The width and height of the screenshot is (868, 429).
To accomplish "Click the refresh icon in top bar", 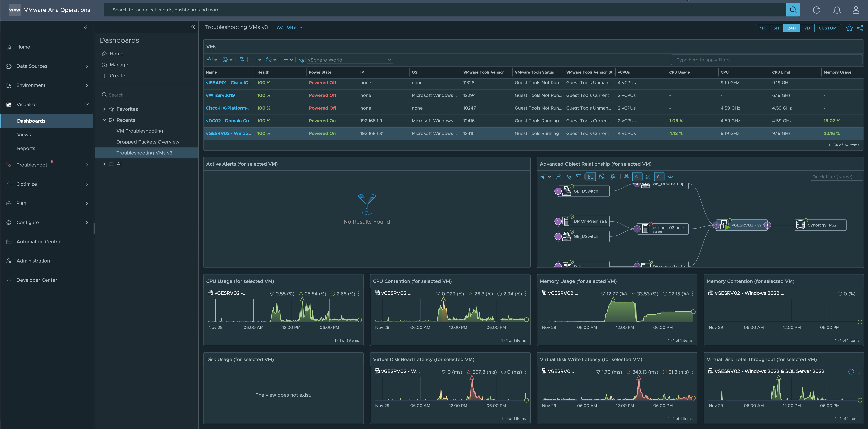I will click(x=817, y=10).
